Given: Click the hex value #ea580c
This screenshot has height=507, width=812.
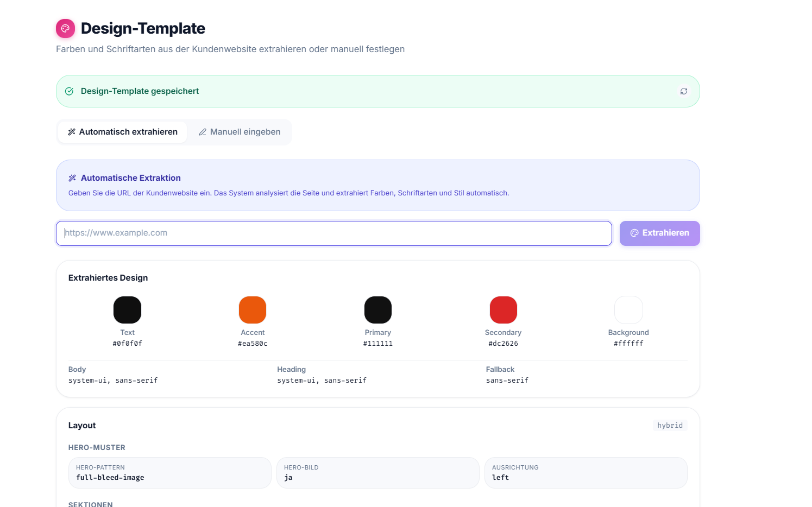Looking at the screenshot, I should 253,344.
